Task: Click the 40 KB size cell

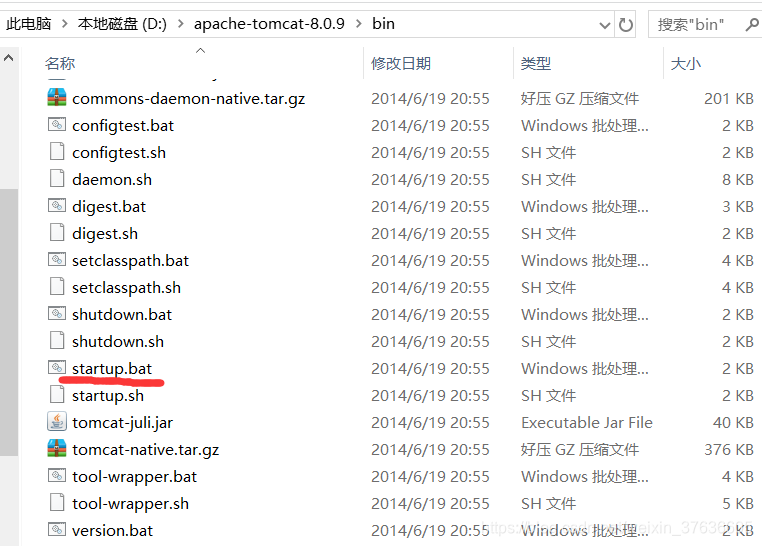Action: [x=733, y=423]
